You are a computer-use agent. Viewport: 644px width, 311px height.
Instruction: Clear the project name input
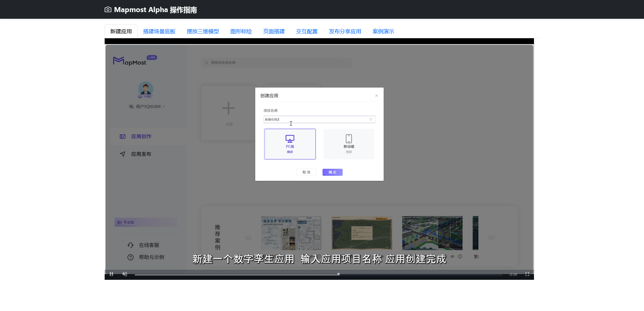(371, 119)
